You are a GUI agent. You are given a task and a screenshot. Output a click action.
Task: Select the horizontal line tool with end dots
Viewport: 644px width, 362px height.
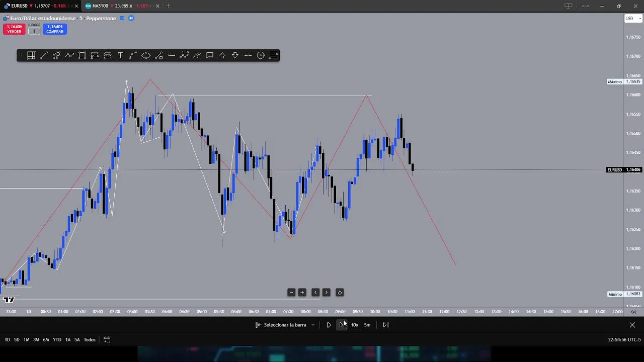[x=172, y=55]
